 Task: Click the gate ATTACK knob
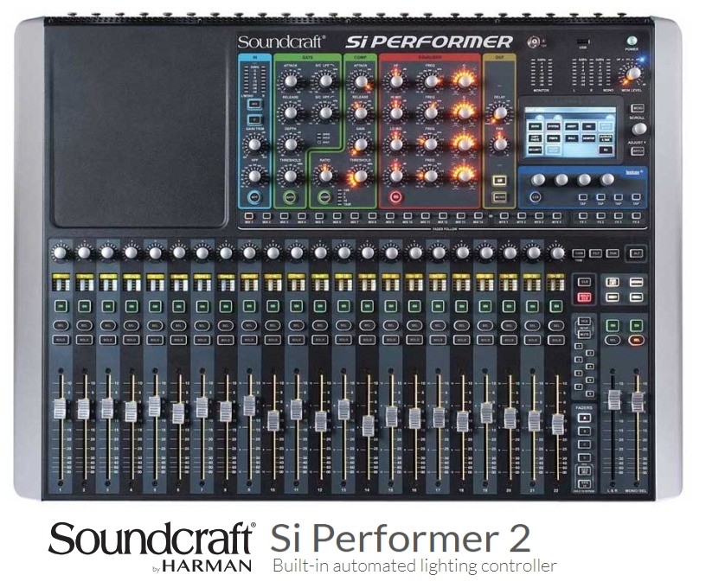pyautogui.click(x=291, y=81)
